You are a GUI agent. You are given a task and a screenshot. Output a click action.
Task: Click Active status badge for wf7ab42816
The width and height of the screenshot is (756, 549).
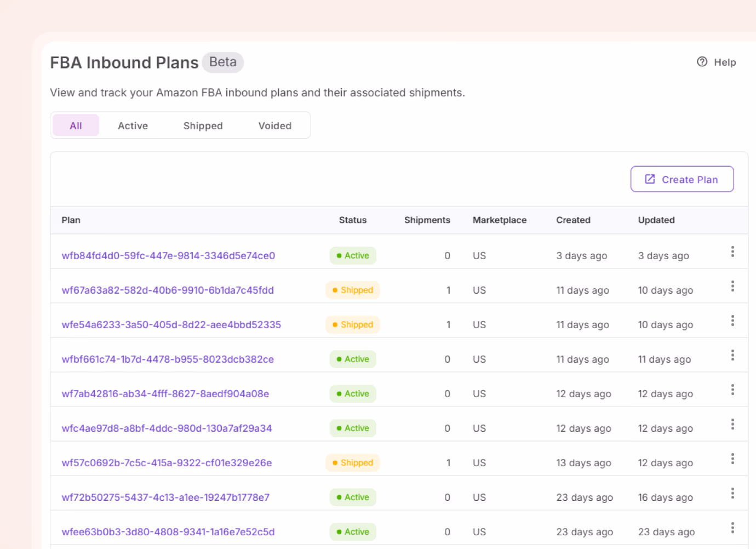point(353,393)
